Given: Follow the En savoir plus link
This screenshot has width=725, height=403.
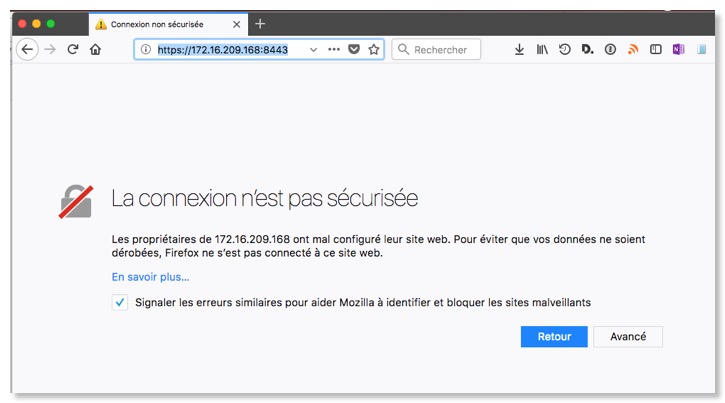Looking at the screenshot, I should coord(150,277).
